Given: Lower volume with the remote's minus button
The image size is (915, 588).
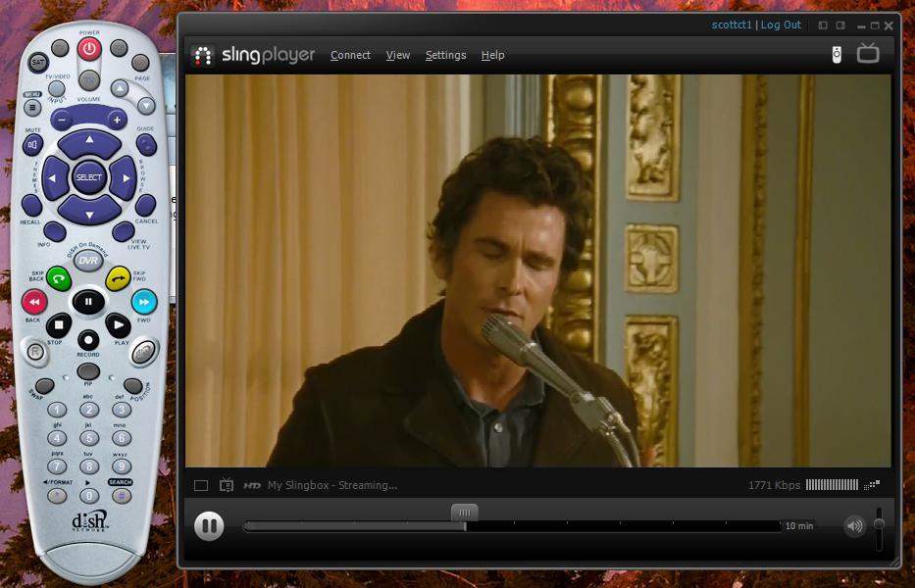Looking at the screenshot, I should [x=62, y=120].
